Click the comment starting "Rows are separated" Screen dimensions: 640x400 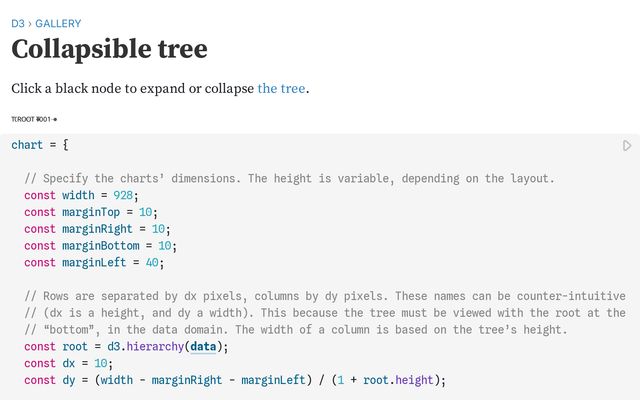(325, 296)
